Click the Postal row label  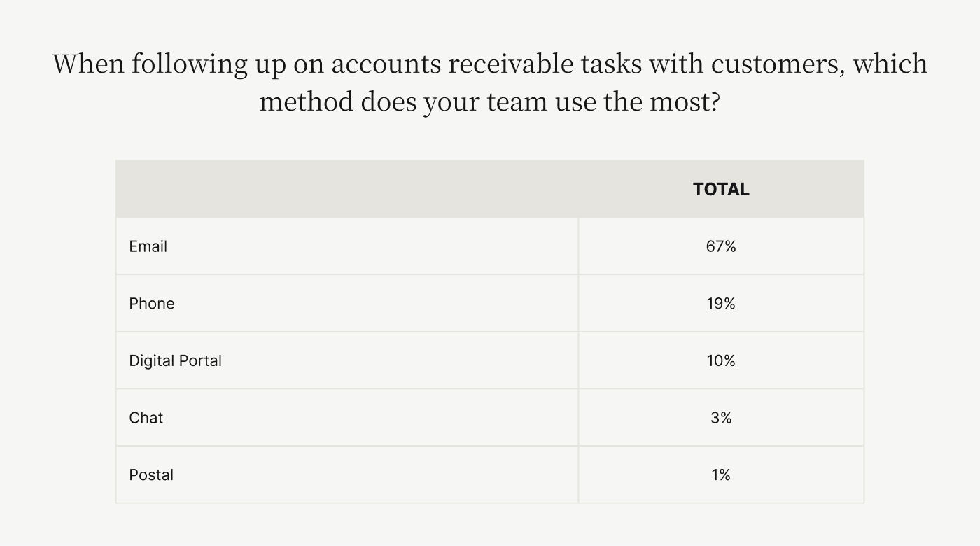[151, 475]
